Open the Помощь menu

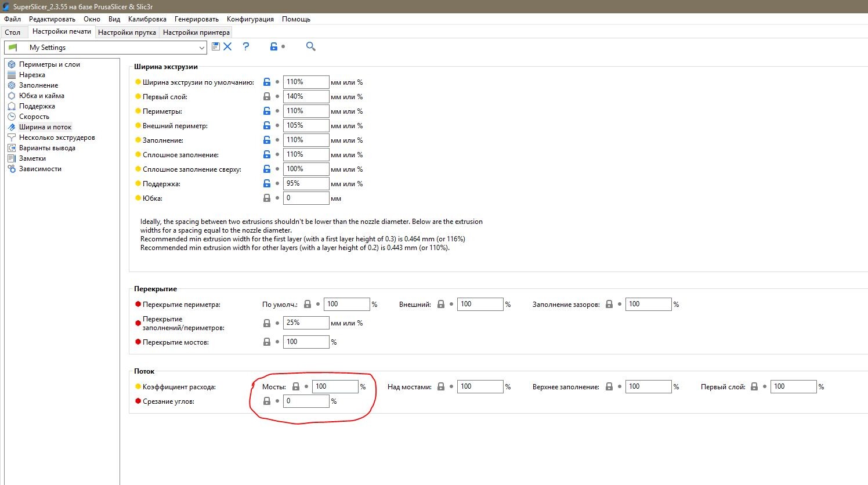click(296, 19)
